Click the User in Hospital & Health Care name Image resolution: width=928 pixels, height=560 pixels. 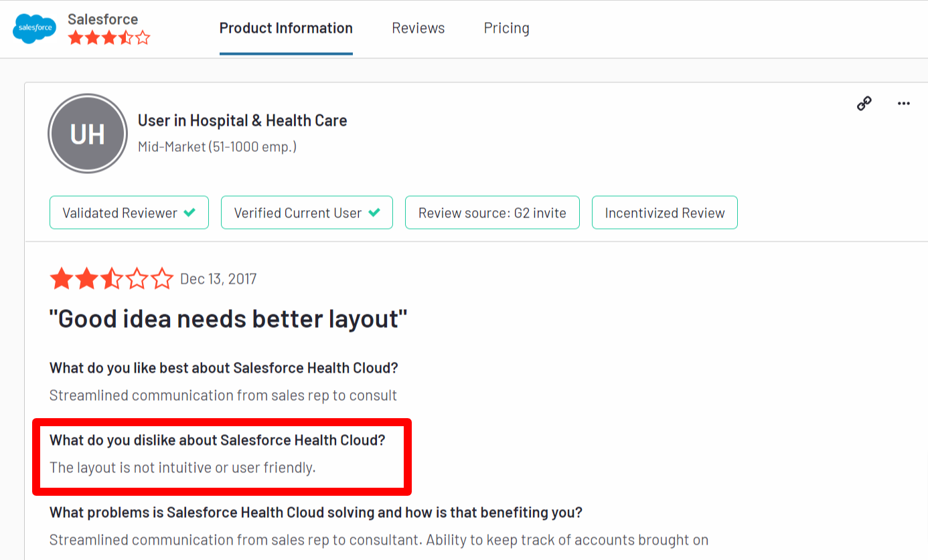pos(242,120)
